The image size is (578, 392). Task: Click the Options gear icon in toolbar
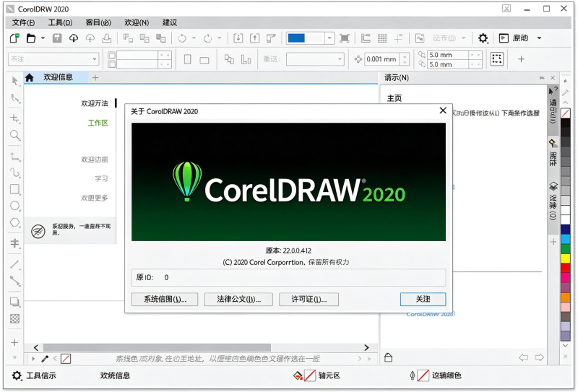(483, 38)
